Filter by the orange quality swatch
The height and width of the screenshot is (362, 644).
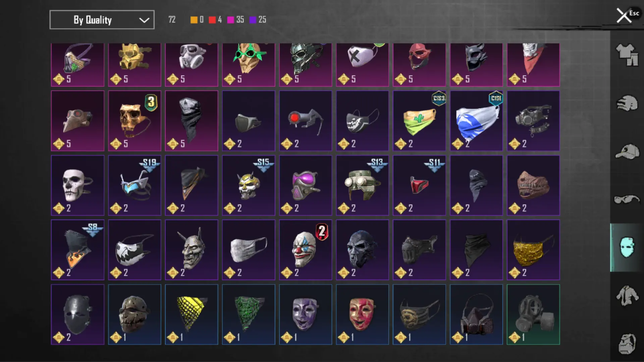pyautogui.click(x=194, y=20)
